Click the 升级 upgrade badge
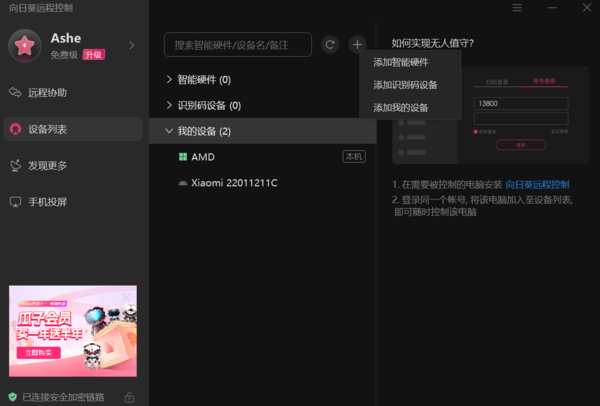The image size is (600, 406). pos(94,55)
